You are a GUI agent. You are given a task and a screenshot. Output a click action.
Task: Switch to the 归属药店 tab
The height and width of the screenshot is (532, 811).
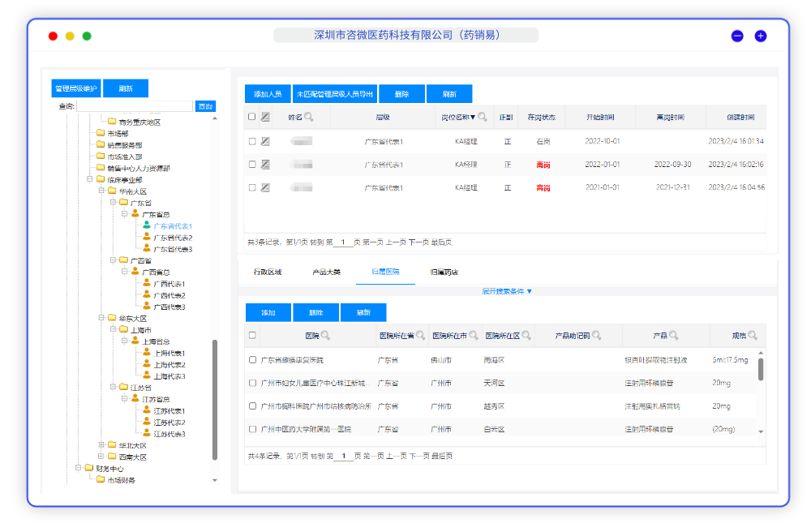pyautogui.click(x=444, y=272)
